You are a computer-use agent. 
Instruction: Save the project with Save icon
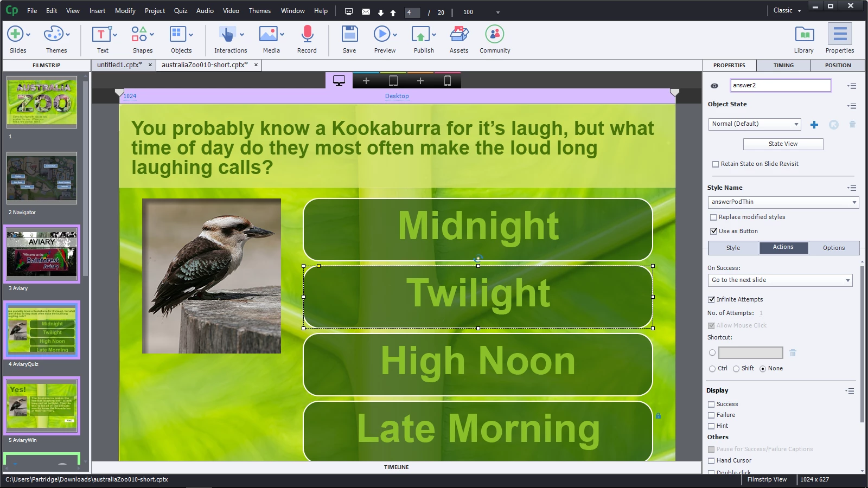(x=349, y=34)
